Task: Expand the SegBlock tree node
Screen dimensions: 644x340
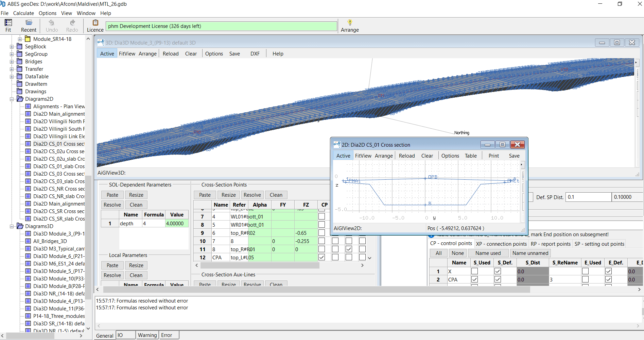Action: pyautogui.click(x=12, y=47)
